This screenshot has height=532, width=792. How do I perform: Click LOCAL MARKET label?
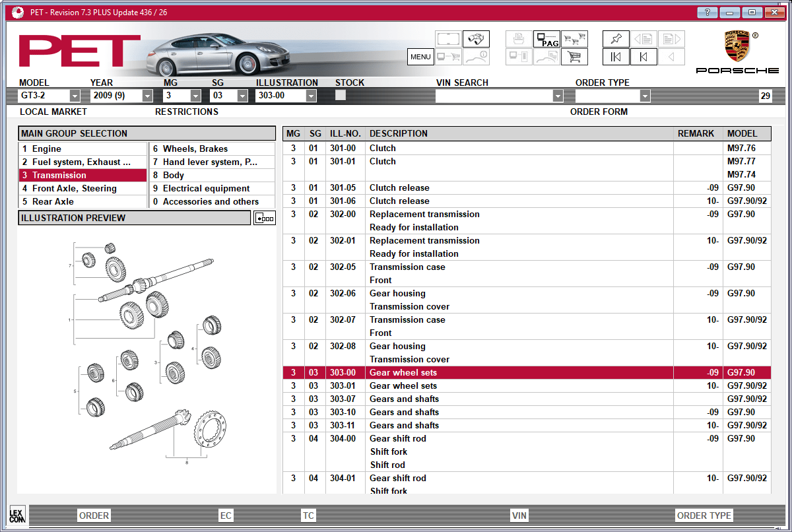(53, 112)
